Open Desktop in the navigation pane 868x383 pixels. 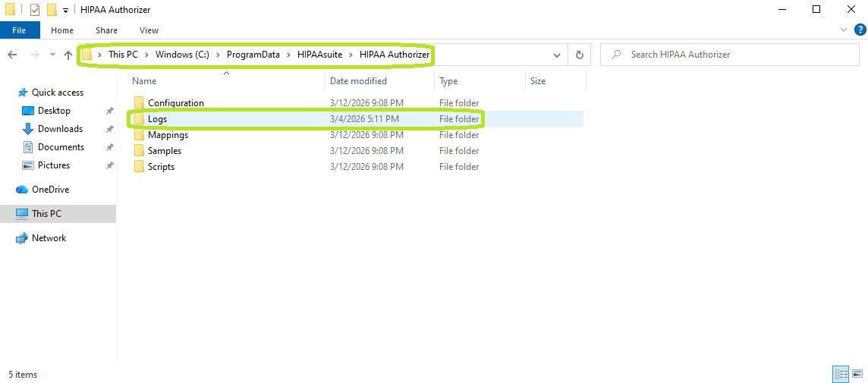click(54, 111)
